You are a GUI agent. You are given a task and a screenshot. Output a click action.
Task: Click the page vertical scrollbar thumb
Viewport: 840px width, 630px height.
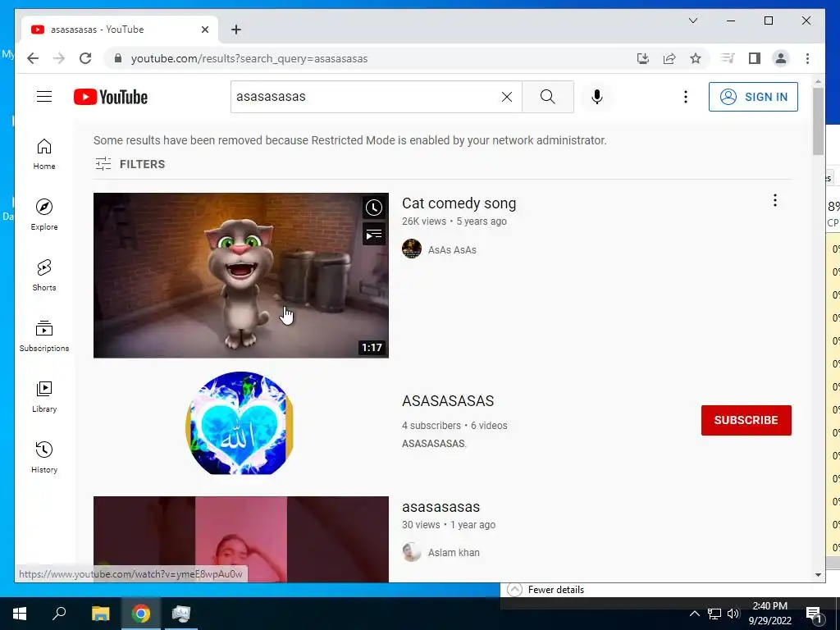pos(818,121)
